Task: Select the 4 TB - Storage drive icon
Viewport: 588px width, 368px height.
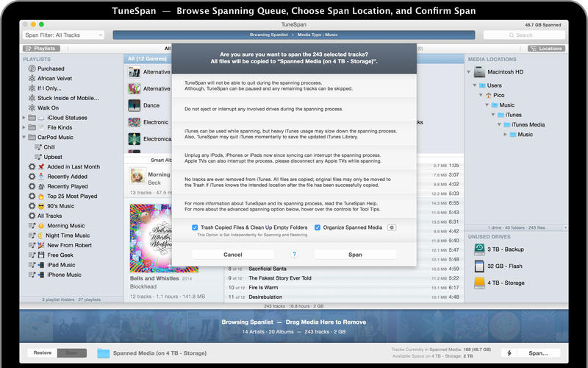Action: tap(480, 283)
